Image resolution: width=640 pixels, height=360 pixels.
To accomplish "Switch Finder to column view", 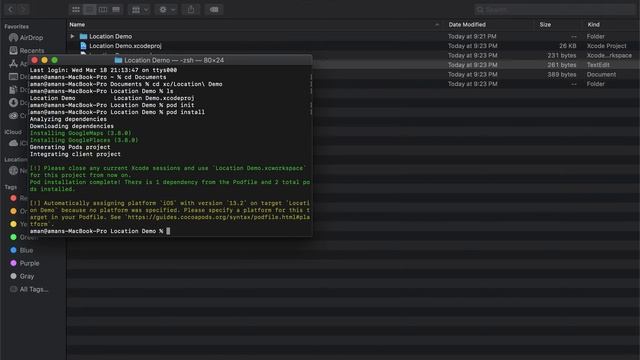I will [103, 9].
